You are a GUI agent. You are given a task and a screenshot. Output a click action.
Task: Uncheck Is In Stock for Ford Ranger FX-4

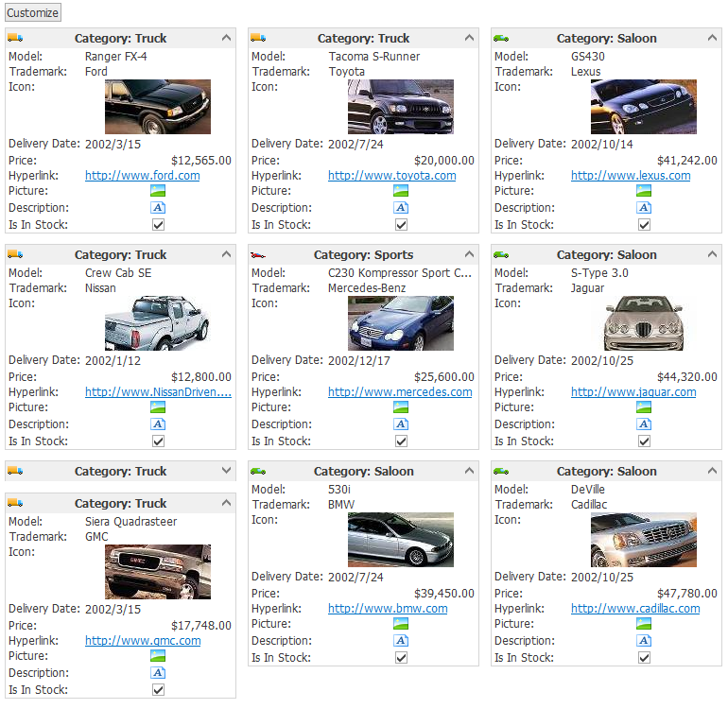pos(158,225)
